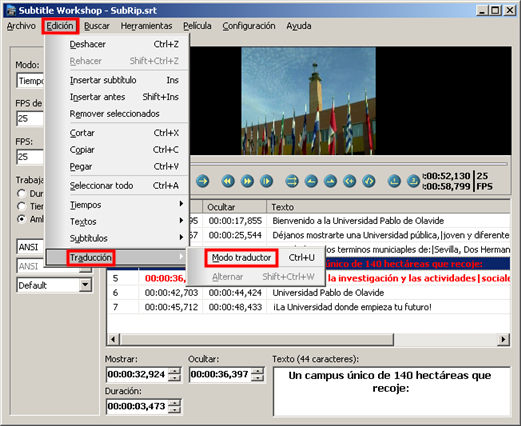Expand the Textos submenu
The width and height of the screenshot is (521, 426).
click(x=117, y=221)
